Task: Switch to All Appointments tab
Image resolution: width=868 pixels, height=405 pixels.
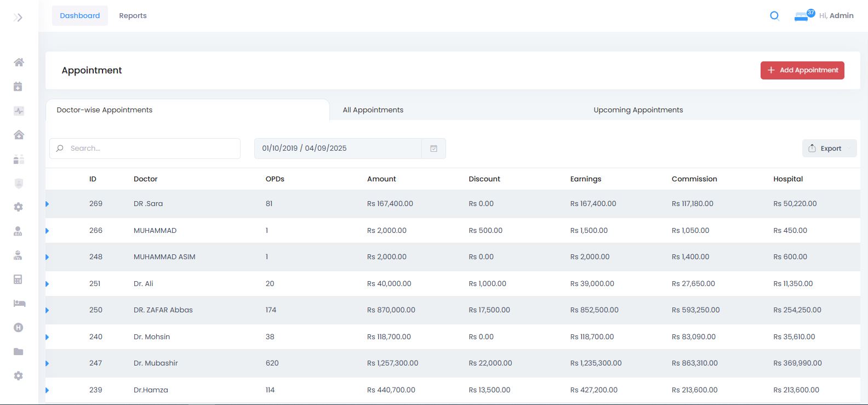Action: [373, 110]
